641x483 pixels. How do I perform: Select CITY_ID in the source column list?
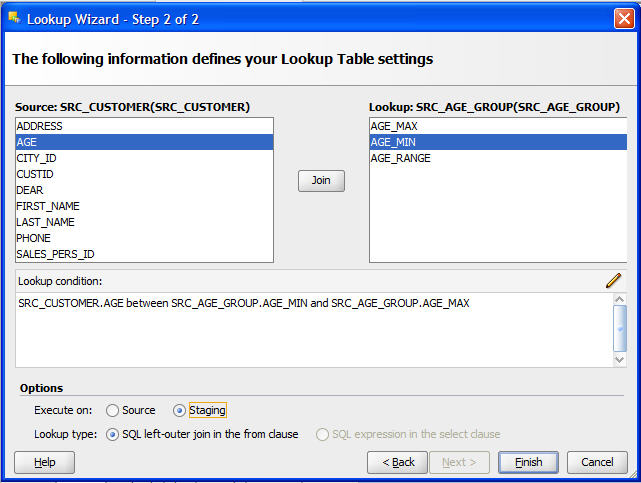point(144,158)
